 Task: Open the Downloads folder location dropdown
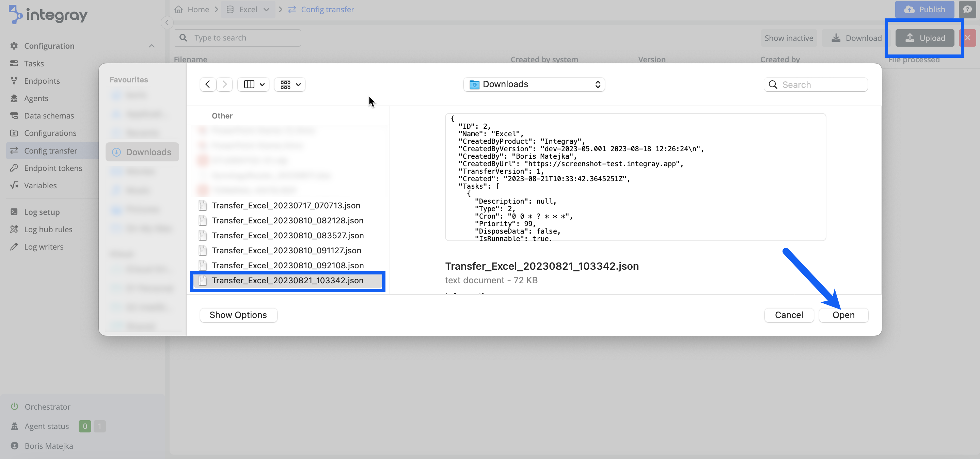(534, 84)
